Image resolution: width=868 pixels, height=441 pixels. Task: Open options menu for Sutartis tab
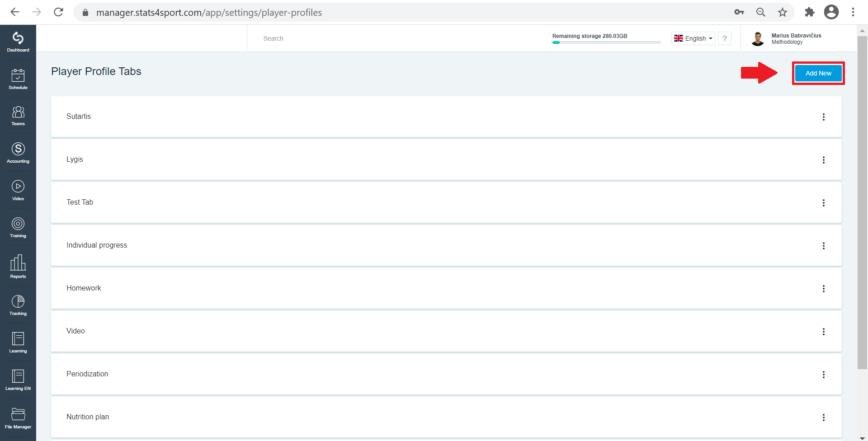(x=824, y=117)
